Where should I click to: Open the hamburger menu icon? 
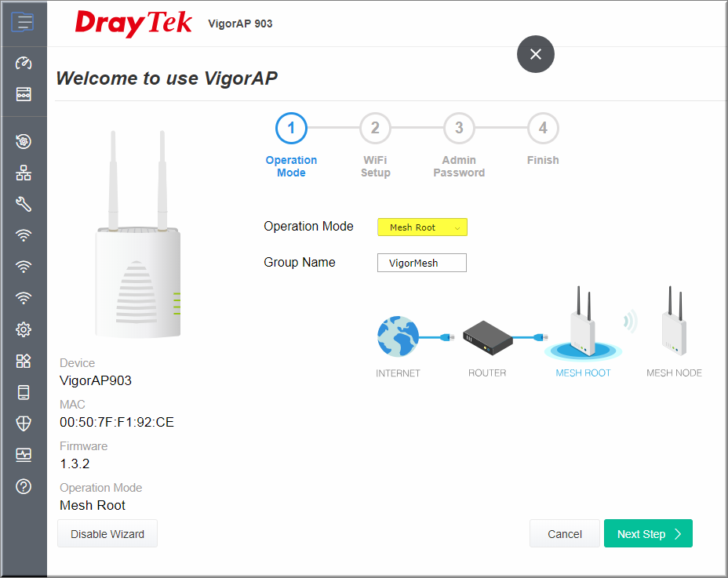[23, 22]
